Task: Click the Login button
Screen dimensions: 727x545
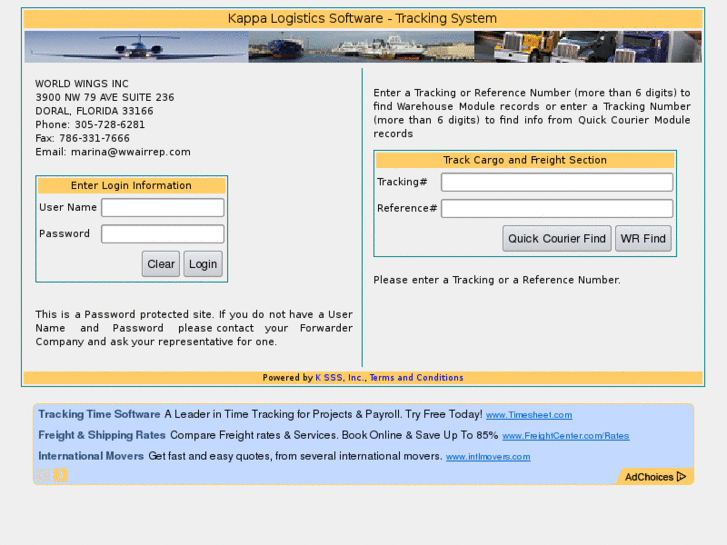Action: 203,264
